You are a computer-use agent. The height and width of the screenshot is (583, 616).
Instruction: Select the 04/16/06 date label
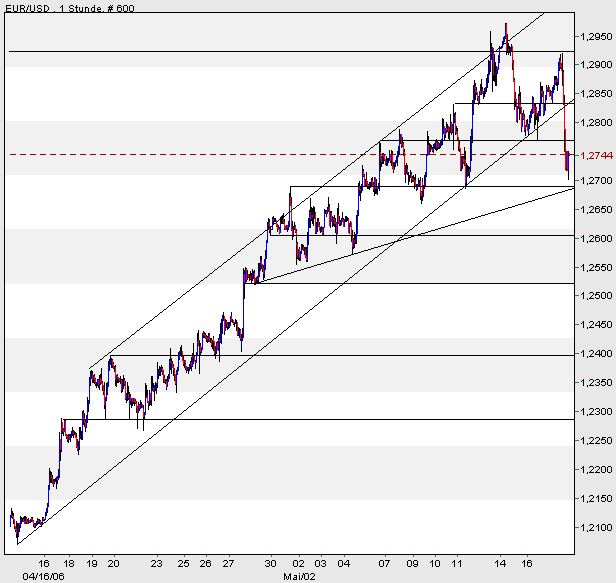pos(43,577)
